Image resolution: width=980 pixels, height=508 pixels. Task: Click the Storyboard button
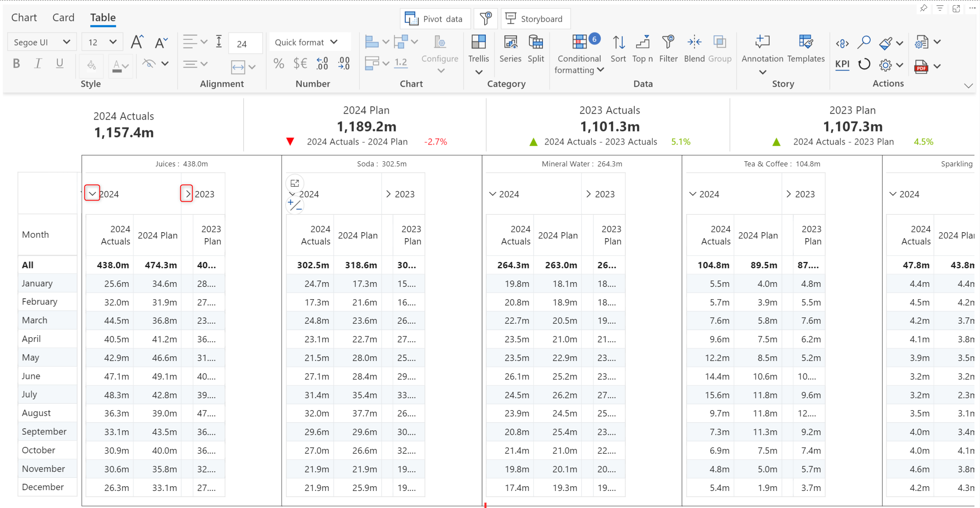click(x=535, y=19)
